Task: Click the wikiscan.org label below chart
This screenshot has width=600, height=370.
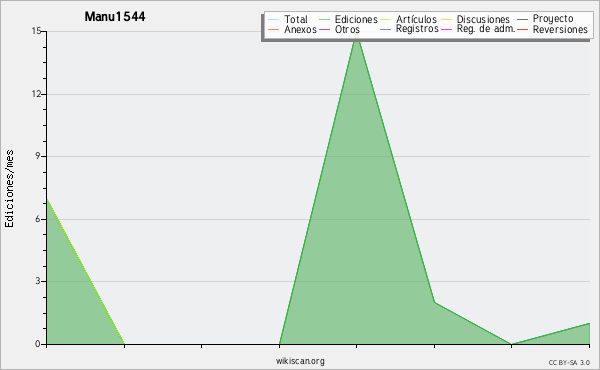Action: (300, 361)
